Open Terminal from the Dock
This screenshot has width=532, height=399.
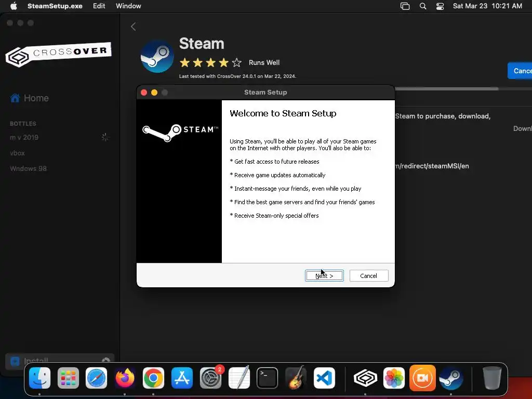(x=268, y=378)
